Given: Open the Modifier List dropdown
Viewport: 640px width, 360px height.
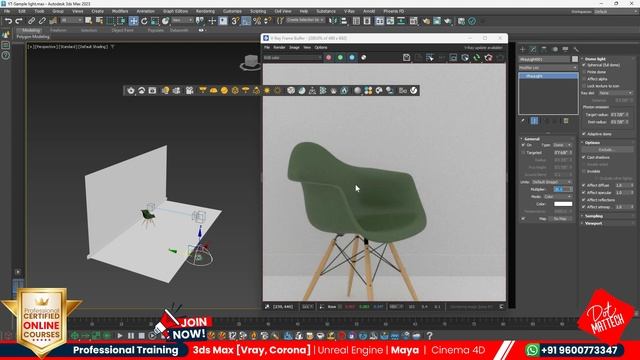Looking at the screenshot, I should pyautogui.click(x=548, y=68).
